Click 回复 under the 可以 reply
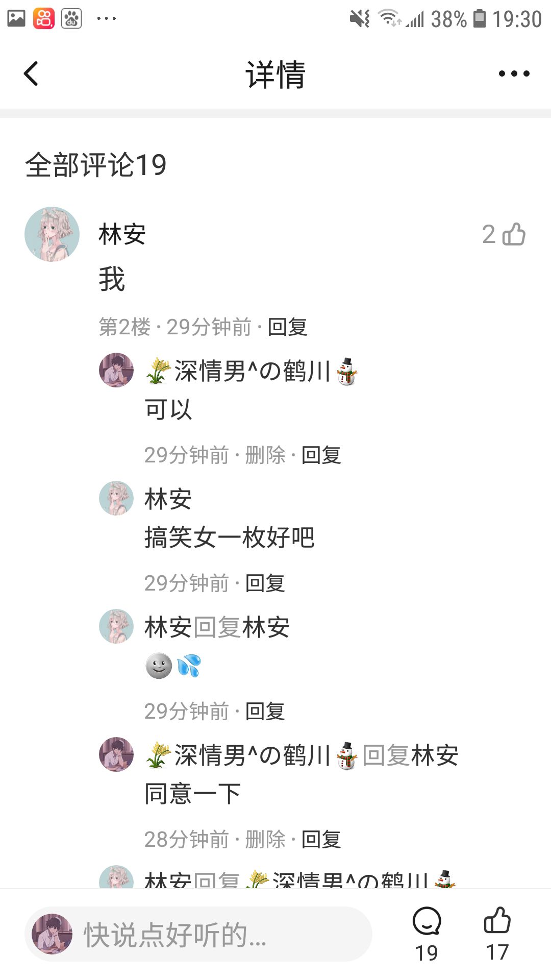Screen dimensions: 551x980 [x=321, y=455]
